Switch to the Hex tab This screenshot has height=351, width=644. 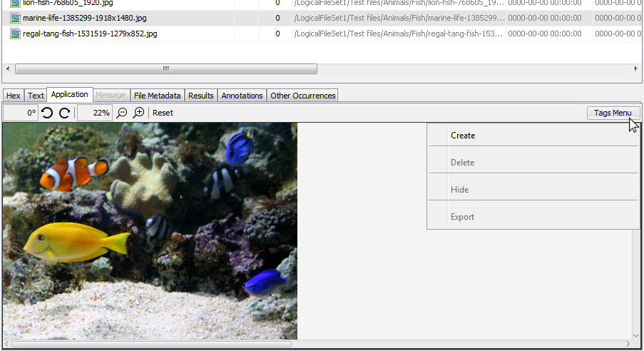14,96
